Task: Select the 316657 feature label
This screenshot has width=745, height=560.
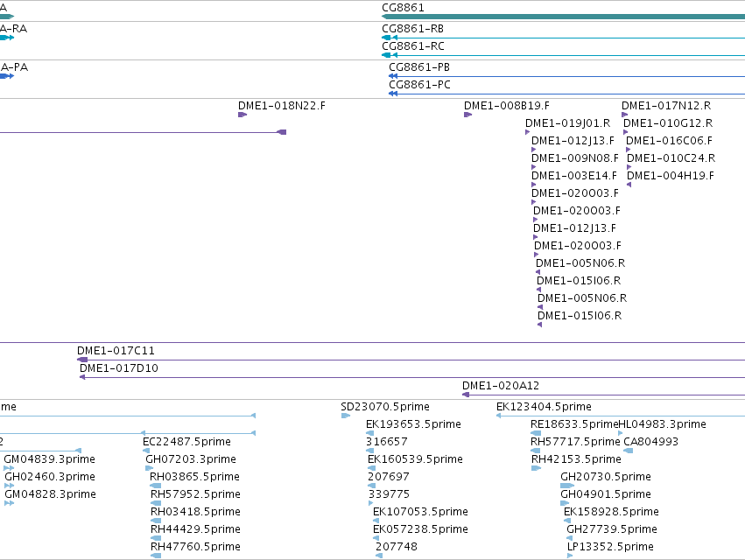Action: (387, 442)
